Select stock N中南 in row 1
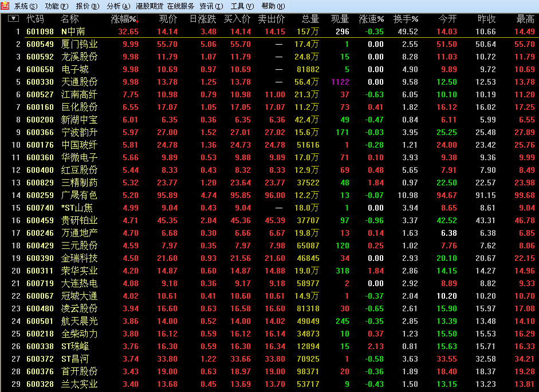539x392 pixels. point(73,31)
